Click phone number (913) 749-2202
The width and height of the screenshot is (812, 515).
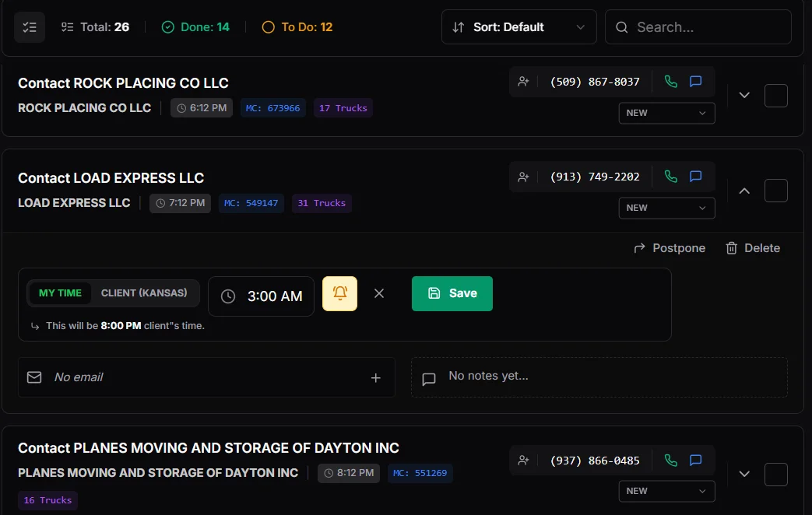[x=595, y=177]
